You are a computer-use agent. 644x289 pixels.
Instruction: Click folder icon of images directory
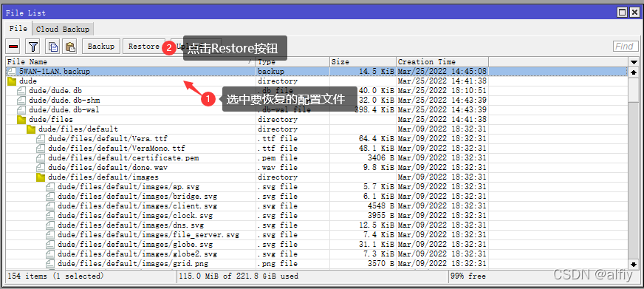(40, 177)
